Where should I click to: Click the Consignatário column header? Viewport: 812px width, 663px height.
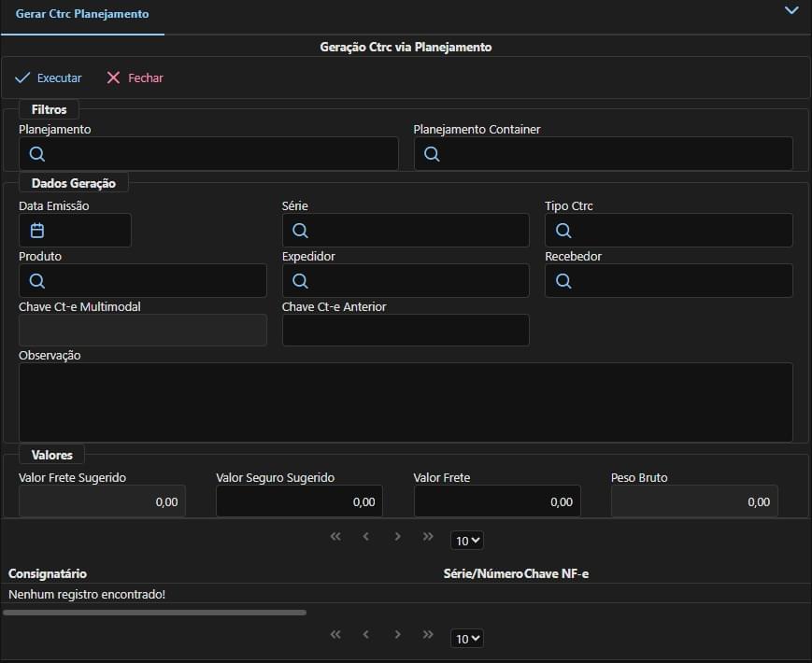[48, 573]
